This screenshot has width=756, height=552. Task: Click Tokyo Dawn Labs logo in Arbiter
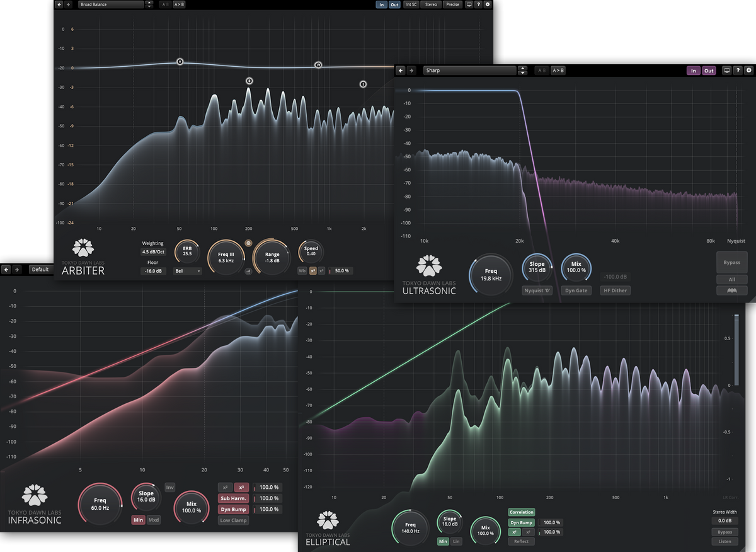pos(83,248)
